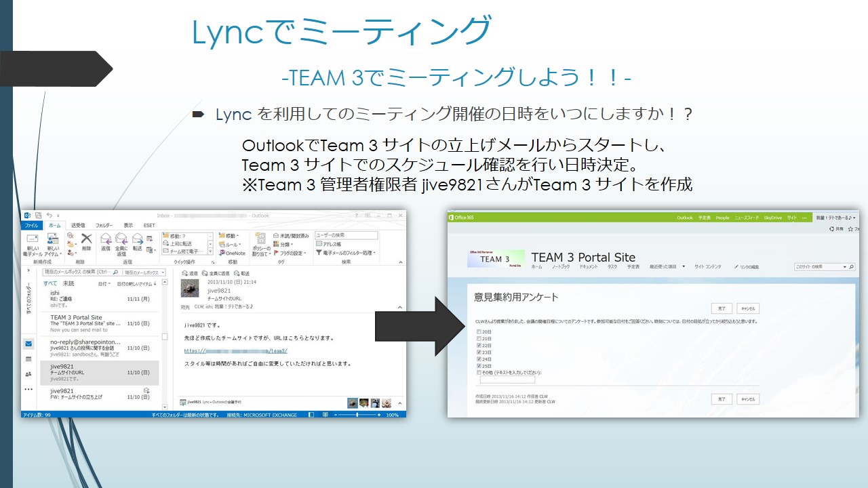
Task: Open the People view in Outlook's navigation bar
Action: coord(28,373)
